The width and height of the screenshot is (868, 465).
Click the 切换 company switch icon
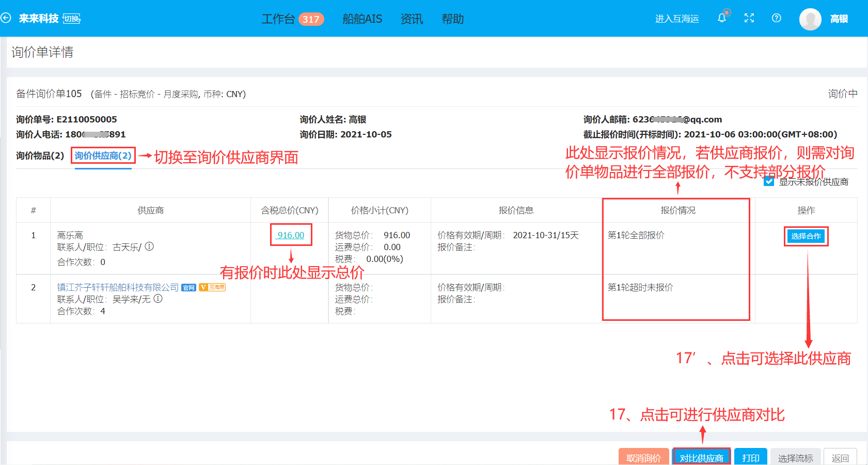72,19
